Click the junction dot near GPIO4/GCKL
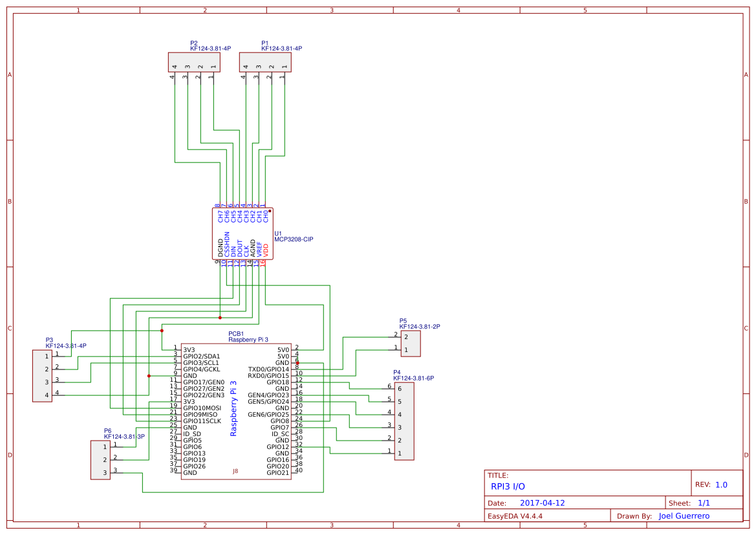Image resolution: width=756 pixels, height=535 pixels. coord(149,375)
